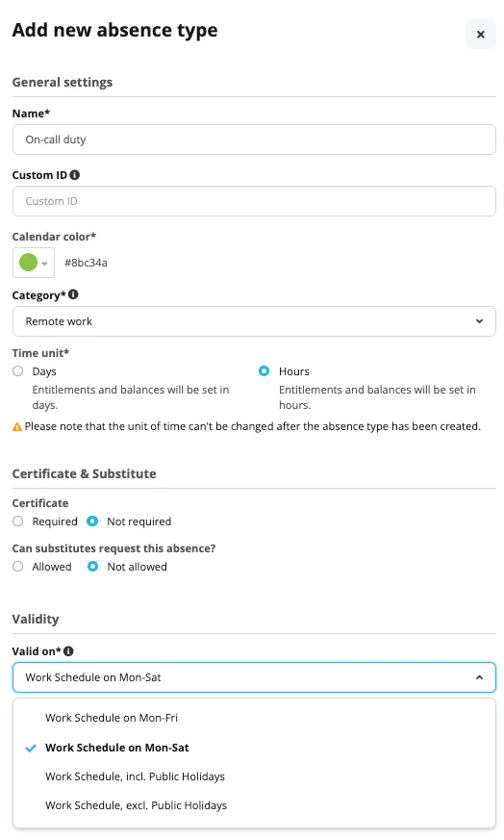Open the Category dropdown showing Remote work
The height and width of the screenshot is (840, 504).
point(254,321)
